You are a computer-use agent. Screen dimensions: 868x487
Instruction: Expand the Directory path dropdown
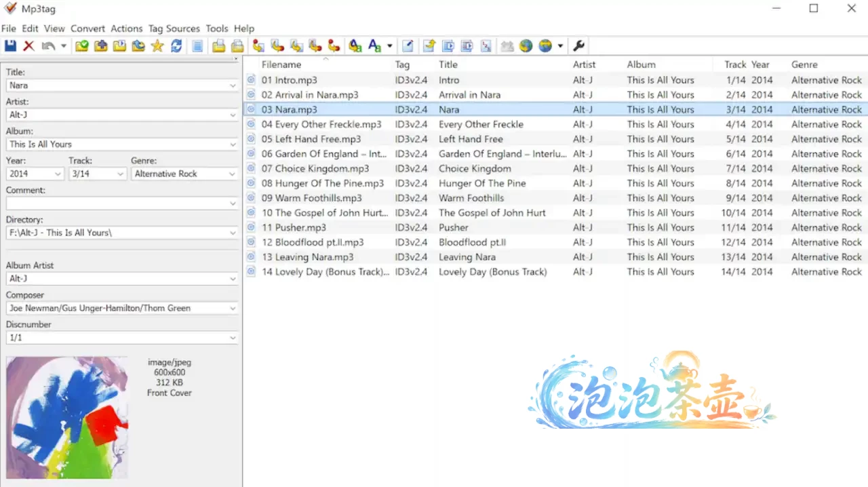point(233,233)
